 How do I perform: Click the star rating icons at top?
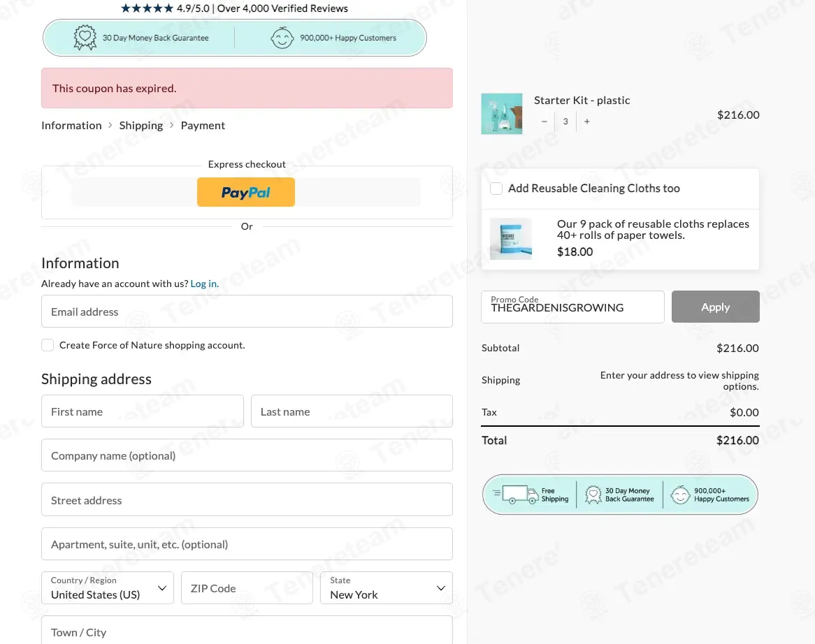[x=147, y=8]
